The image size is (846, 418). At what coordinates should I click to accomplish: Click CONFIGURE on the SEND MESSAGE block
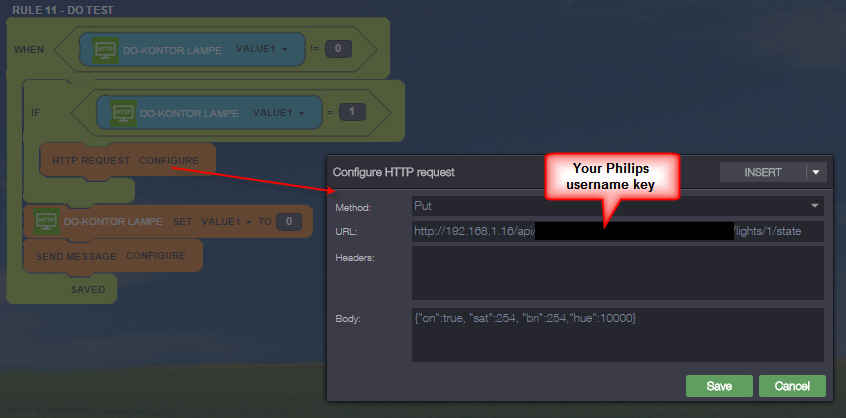pyautogui.click(x=155, y=255)
